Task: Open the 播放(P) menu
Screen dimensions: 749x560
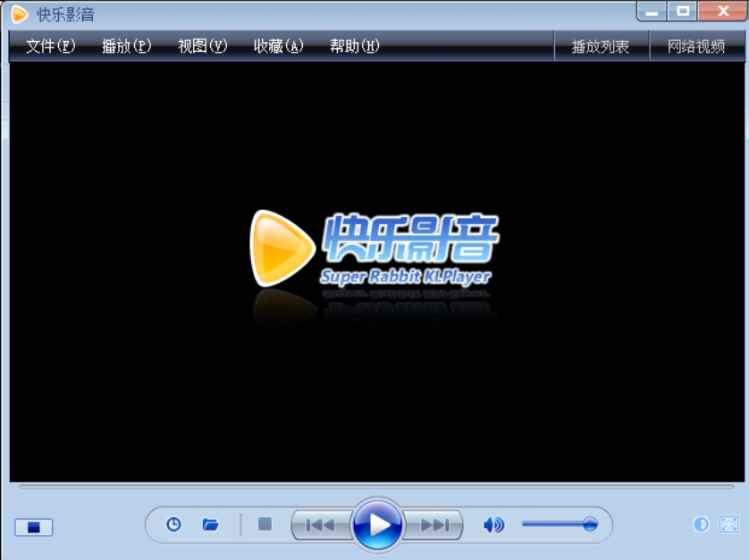Action: point(126,46)
